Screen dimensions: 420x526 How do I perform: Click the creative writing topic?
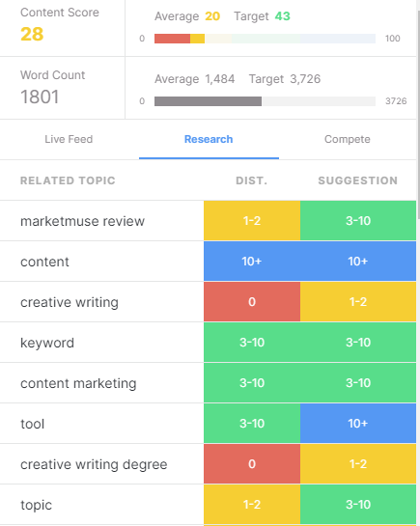tap(70, 302)
